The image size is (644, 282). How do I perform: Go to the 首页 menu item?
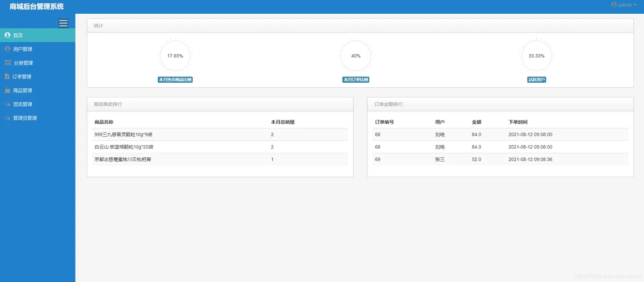point(38,35)
